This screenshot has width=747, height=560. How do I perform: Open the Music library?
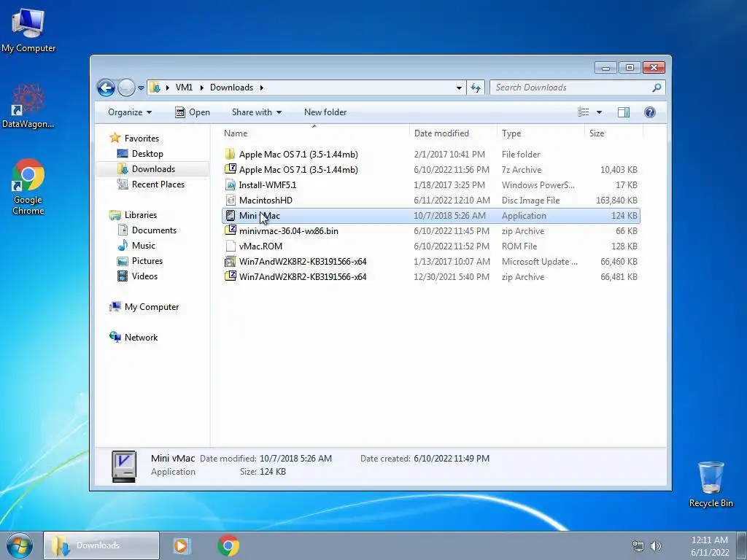[x=144, y=246]
